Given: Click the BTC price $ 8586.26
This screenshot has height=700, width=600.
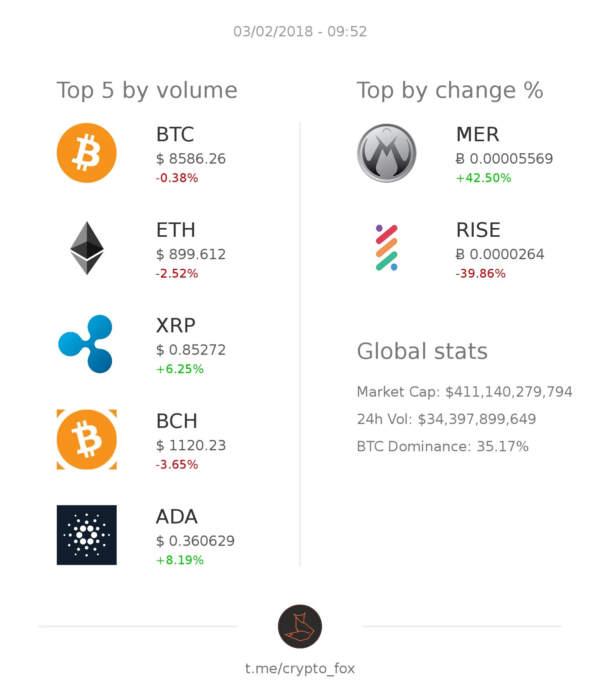Looking at the screenshot, I should [191, 159].
